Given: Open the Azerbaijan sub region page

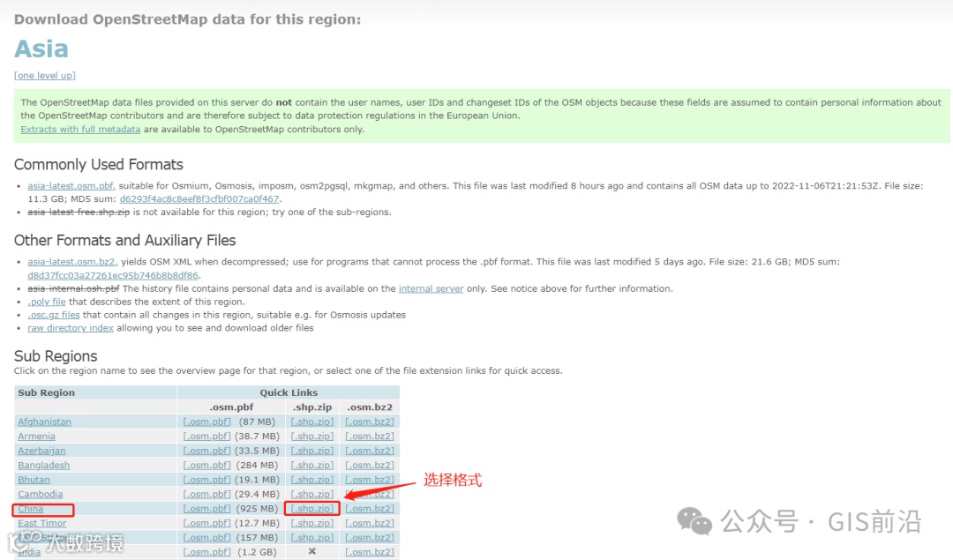Looking at the screenshot, I should click(41, 451).
